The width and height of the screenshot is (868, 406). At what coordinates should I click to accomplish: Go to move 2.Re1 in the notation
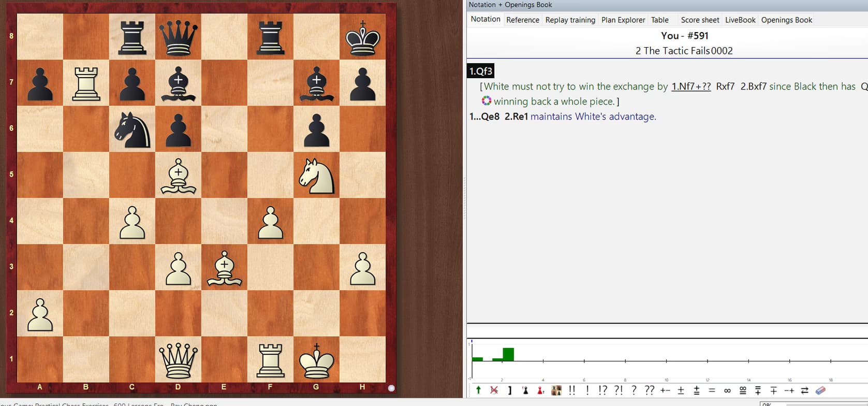(x=516, y=117)
